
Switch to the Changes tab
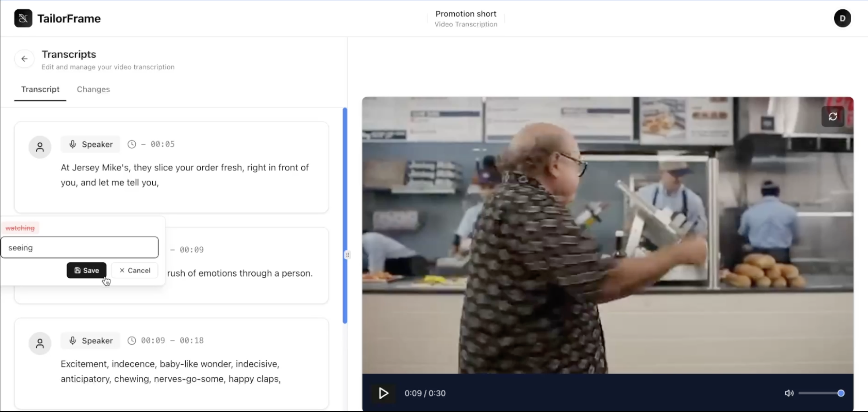[93, 89]
